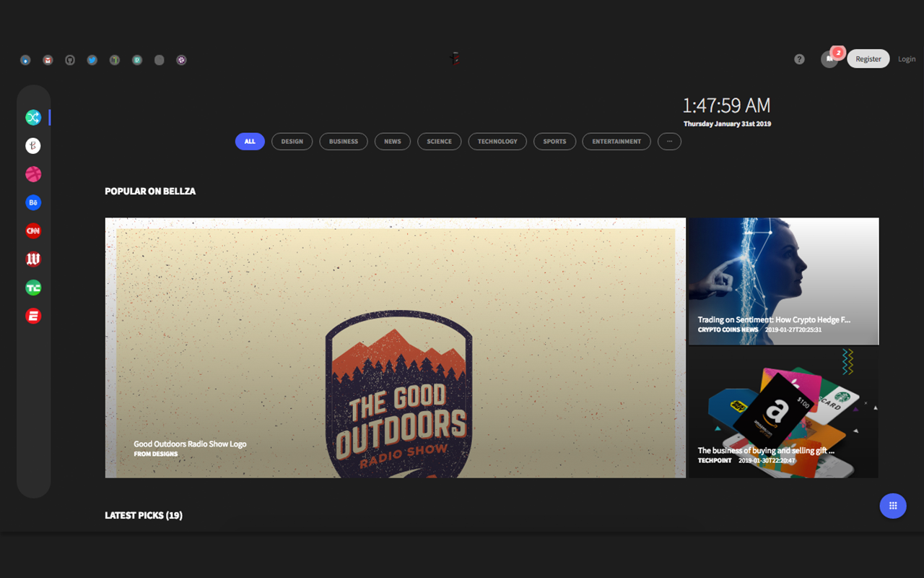Click the 'LATEST PICKS (19)' heading
924x578 pixels.
[x=144, y=516]
